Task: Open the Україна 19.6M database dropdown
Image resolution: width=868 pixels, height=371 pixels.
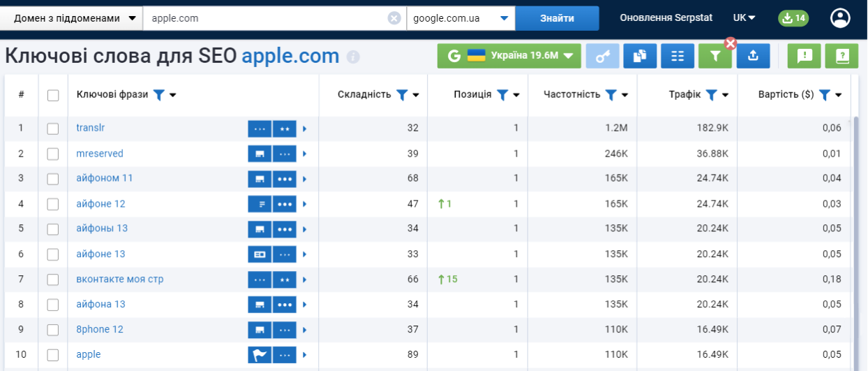Action: tap(509, 56)
